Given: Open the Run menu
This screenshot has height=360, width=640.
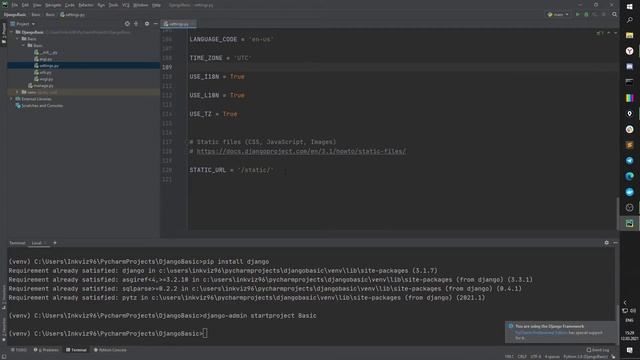Looking at the screenshot, I should (101, 5).
